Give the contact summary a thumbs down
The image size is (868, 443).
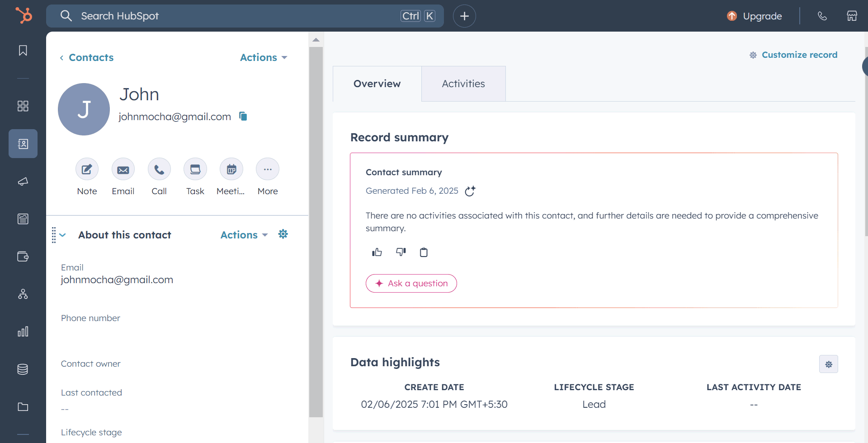tap(401, 252)
